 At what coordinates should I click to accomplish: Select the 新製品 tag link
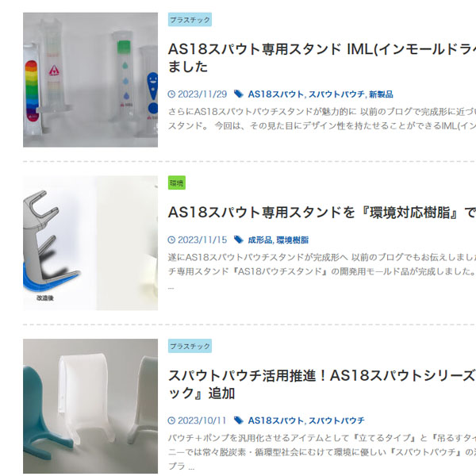click(x=381, y=94)
